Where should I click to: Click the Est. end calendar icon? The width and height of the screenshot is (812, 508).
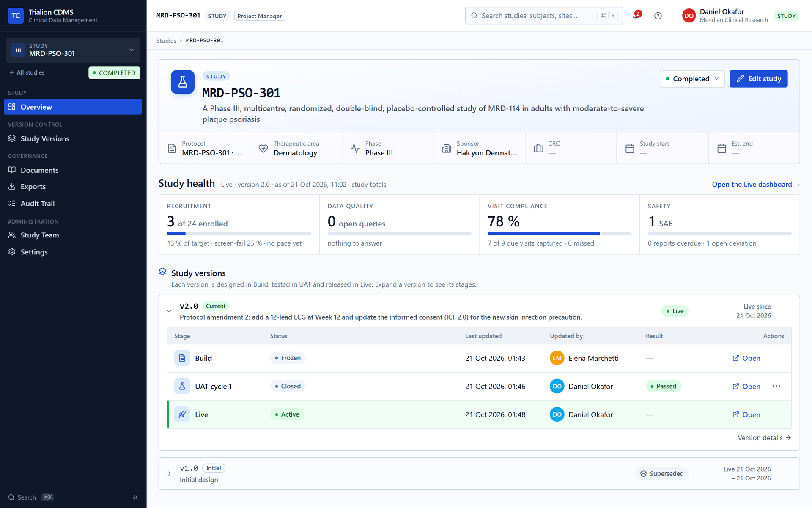click(721, 149)
